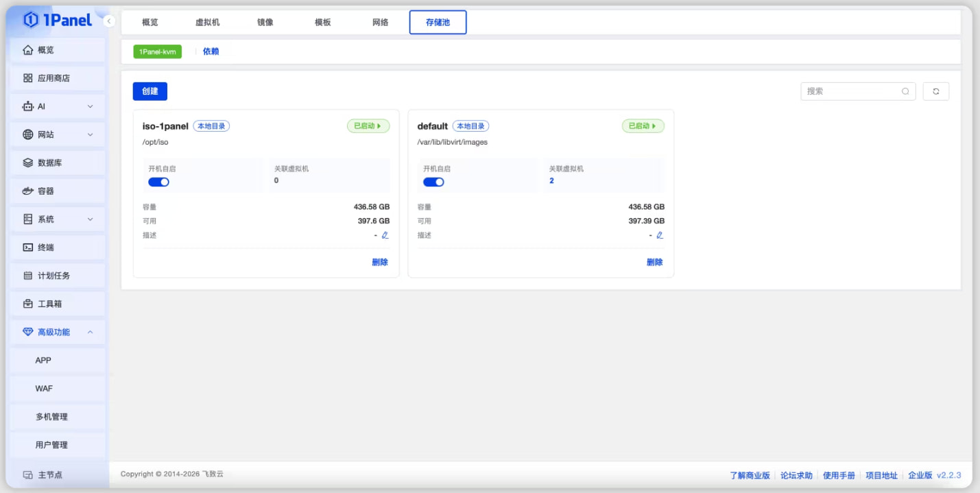Click the 工具箱 toolbox icon

(28, 304)
